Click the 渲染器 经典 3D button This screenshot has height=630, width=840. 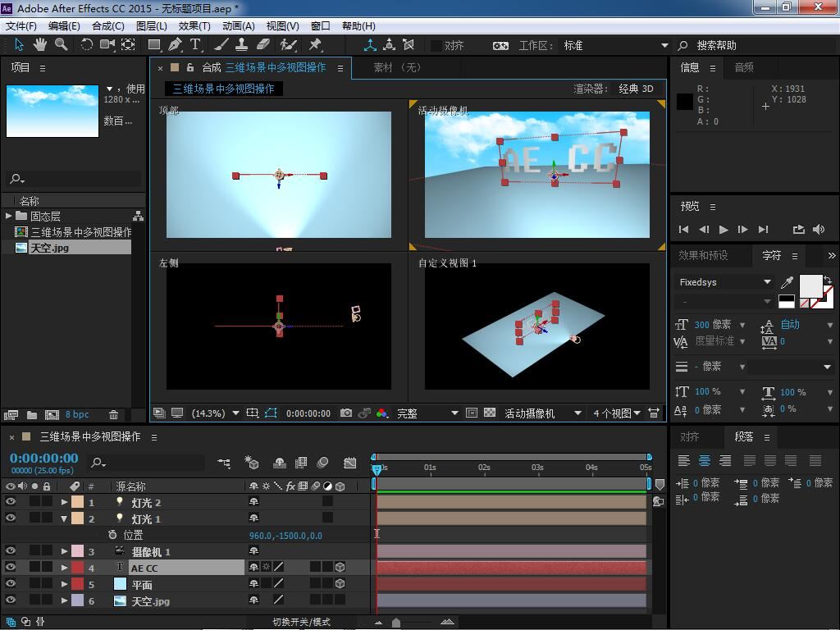[636, 89]
